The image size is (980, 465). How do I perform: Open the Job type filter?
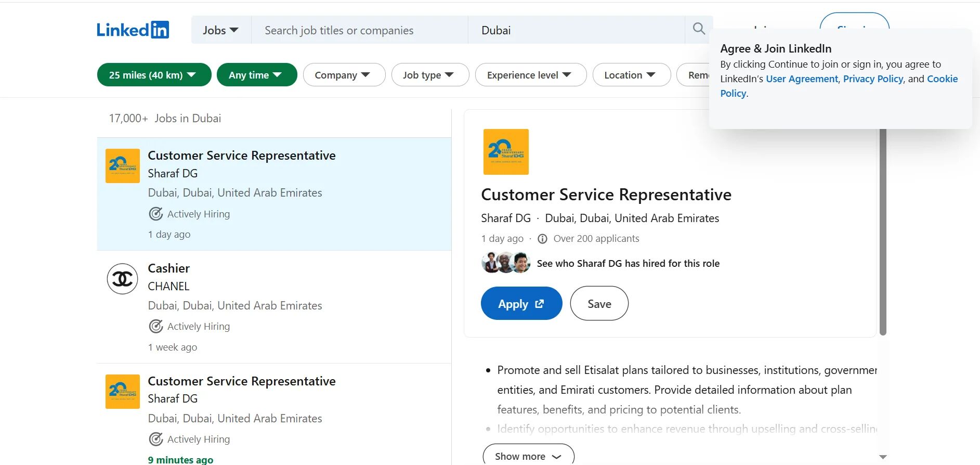429,75
